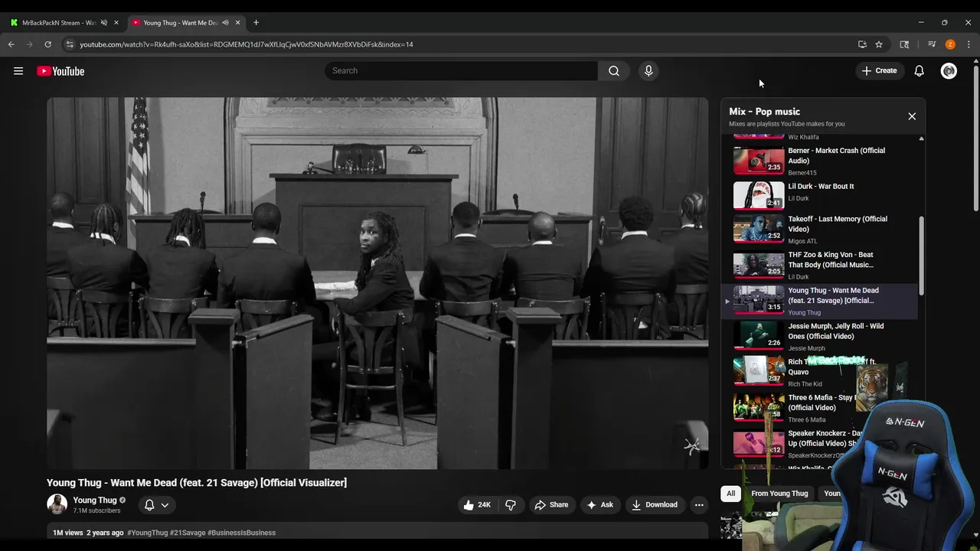The image size is (980, 551).
Task: Click the search magnifier button
Action: coord(614,70)
